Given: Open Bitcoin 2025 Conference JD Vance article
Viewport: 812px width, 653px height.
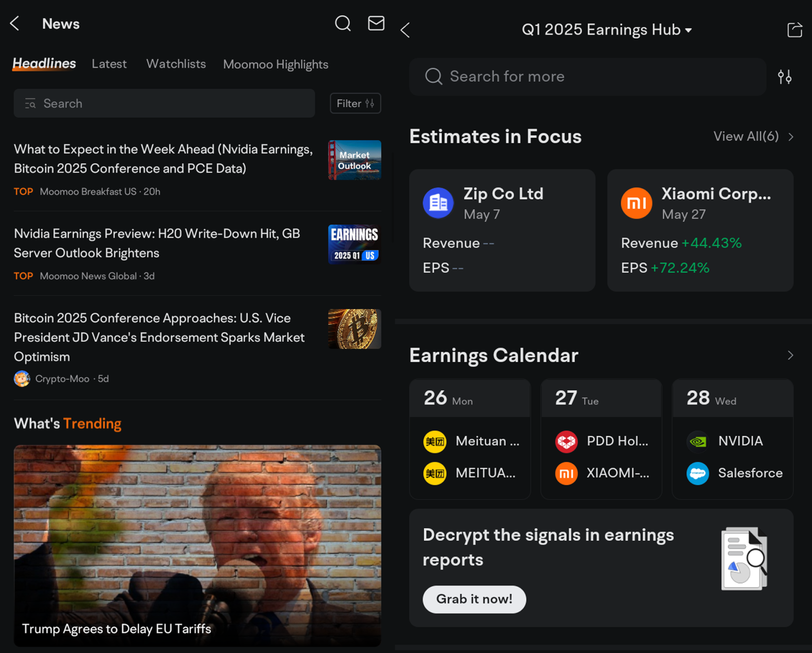Looking at the screenshot, I should pyautogui.click(x=159, y=338).
